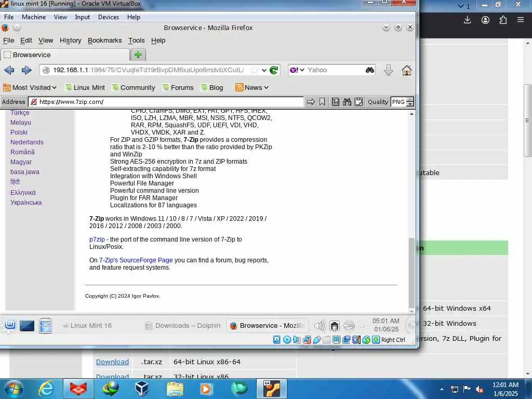The height and width of the screenshot is (399, 532).
Task: Click the VirtualBox USB status icon
Action: (317, 340)
